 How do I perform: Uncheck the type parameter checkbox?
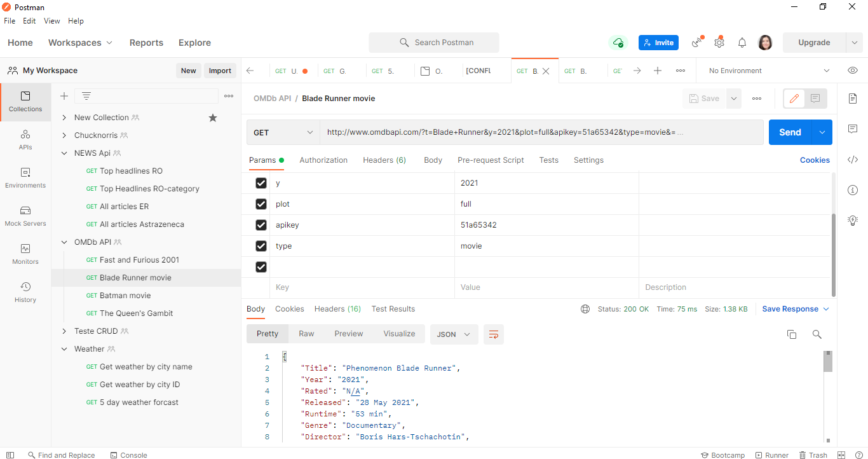[x=261, y=246]
